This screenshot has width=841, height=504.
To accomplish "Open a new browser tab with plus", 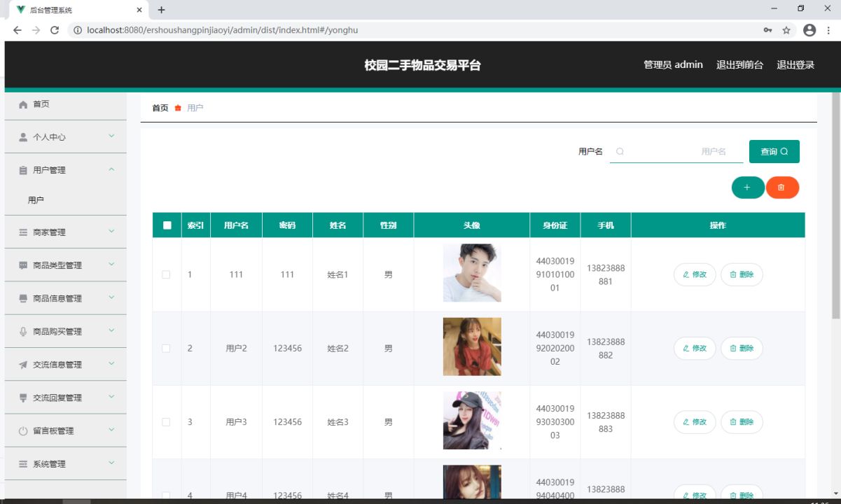I will (x=161, y=10).
